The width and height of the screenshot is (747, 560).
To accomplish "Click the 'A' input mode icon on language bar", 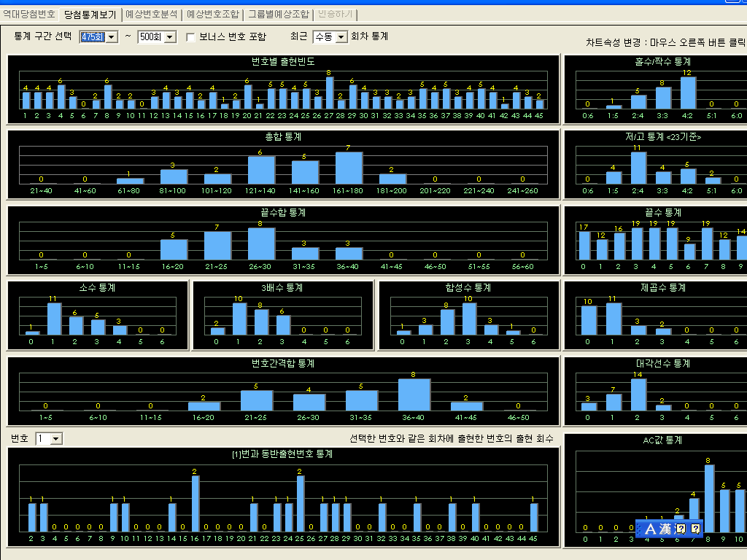I will click(651, 529).
